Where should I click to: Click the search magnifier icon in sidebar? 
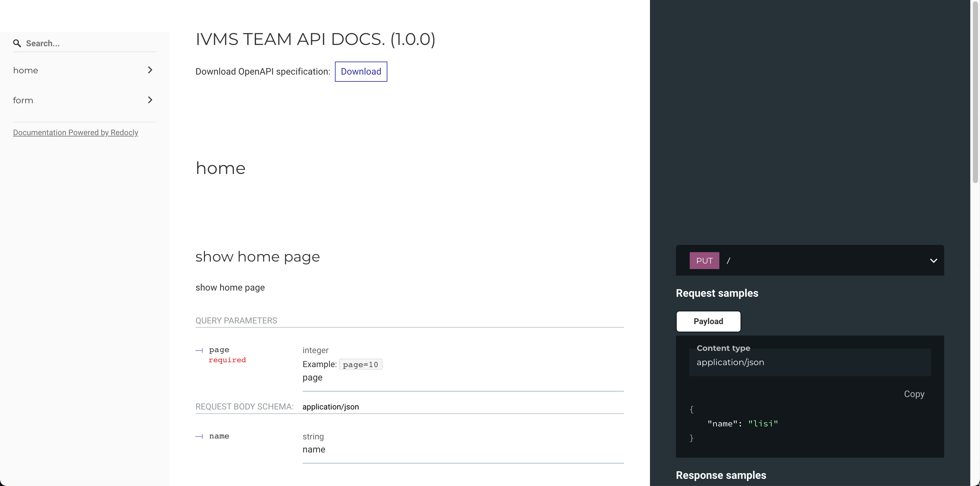(x=17, y=43)
